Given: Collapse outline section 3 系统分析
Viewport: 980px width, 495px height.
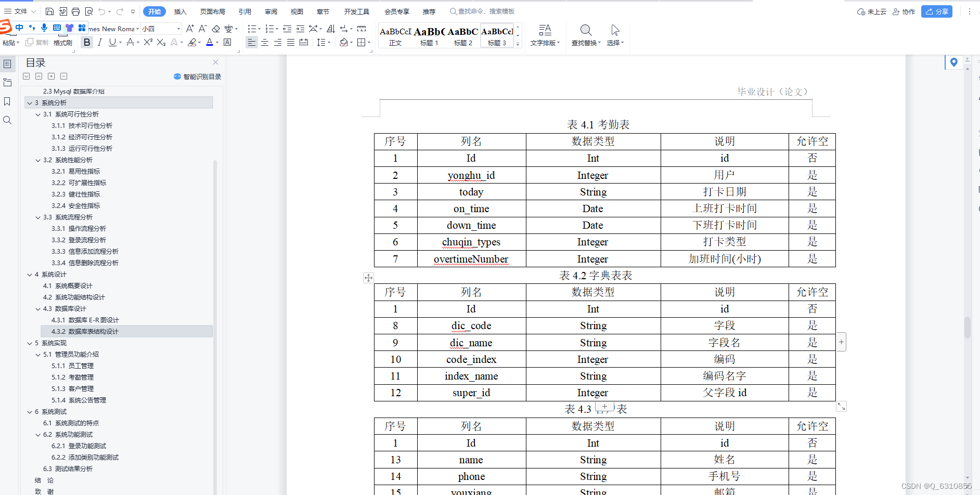Looking at the screenshot, I should (x=30, y=103).
